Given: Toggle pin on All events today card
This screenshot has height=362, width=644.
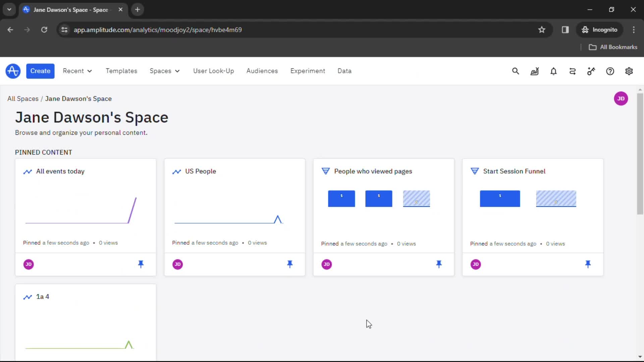Looking at the screenshot, I should 141,264.
